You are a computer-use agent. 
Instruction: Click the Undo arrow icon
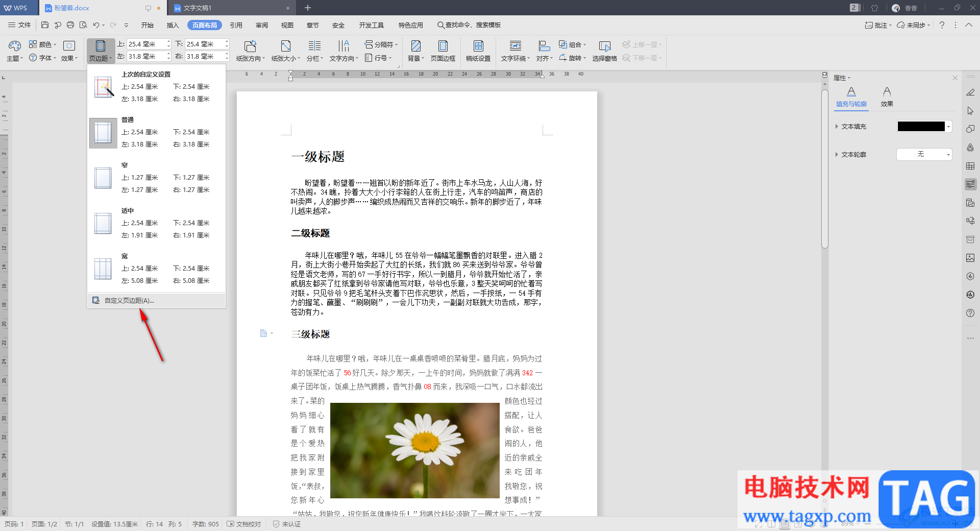96,25
